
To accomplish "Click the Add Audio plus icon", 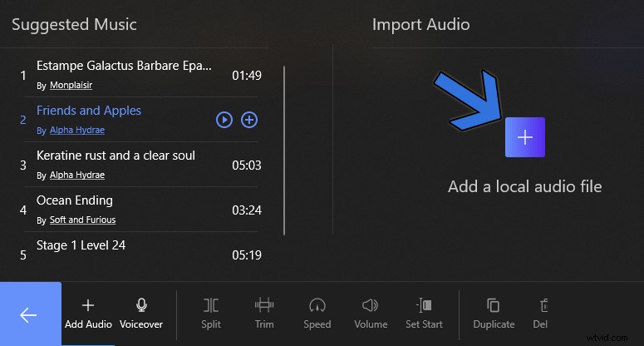I will [88, 306].
